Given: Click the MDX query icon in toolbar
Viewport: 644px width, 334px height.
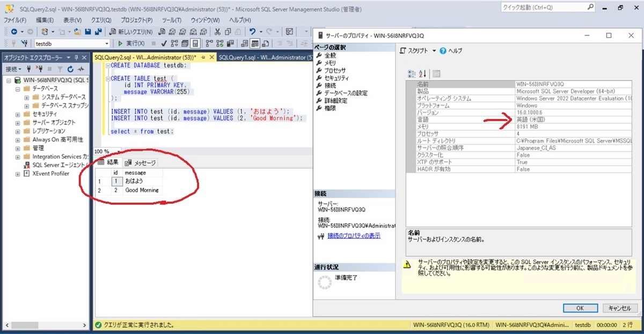Looking at the screenshot, I should point(172,32).
